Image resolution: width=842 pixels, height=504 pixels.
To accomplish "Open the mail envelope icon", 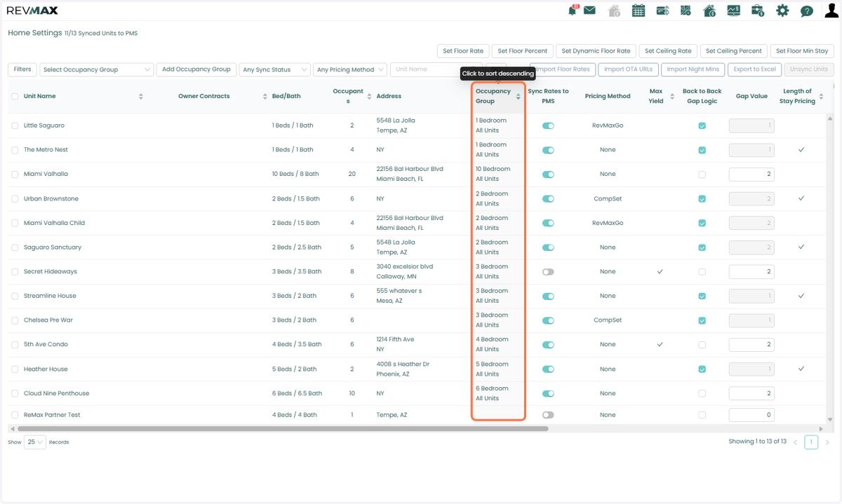I will 589,11.
